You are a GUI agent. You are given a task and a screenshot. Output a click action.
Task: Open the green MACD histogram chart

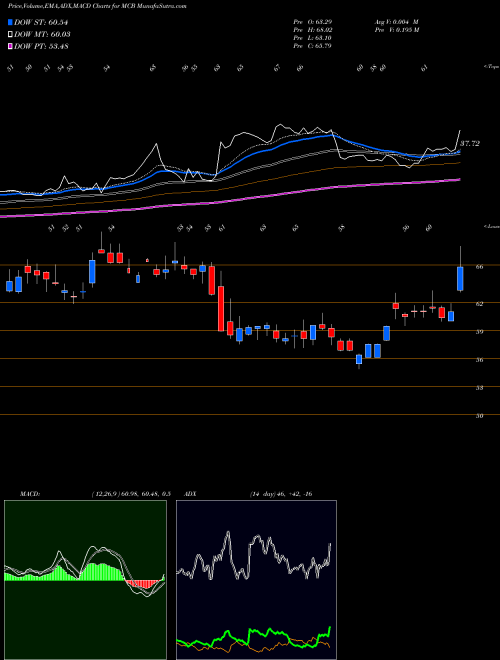[85, 580]
